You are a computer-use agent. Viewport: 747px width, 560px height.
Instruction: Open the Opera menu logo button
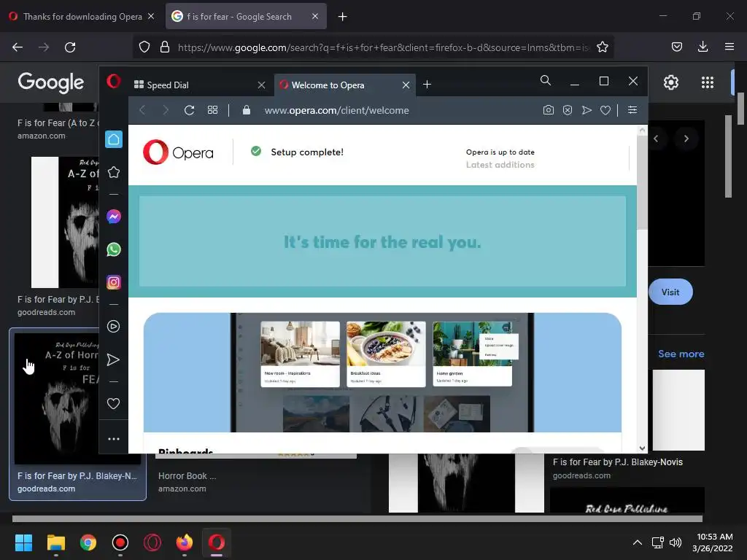[x=113, y=82]
